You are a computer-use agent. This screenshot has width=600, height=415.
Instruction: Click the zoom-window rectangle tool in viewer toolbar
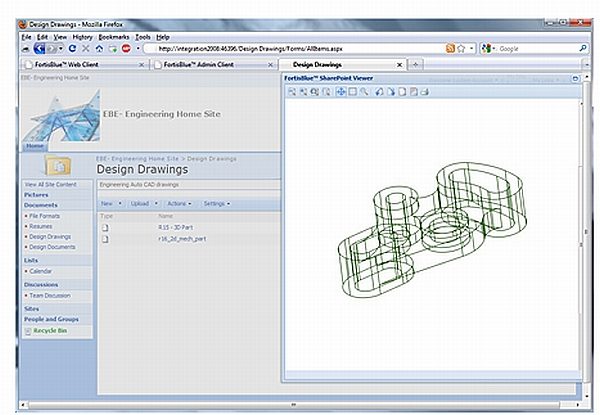tap(352, 92)
